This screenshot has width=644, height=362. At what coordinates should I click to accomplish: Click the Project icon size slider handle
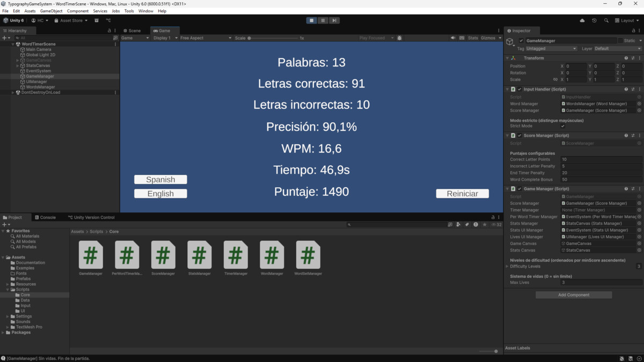coord(496,351)
